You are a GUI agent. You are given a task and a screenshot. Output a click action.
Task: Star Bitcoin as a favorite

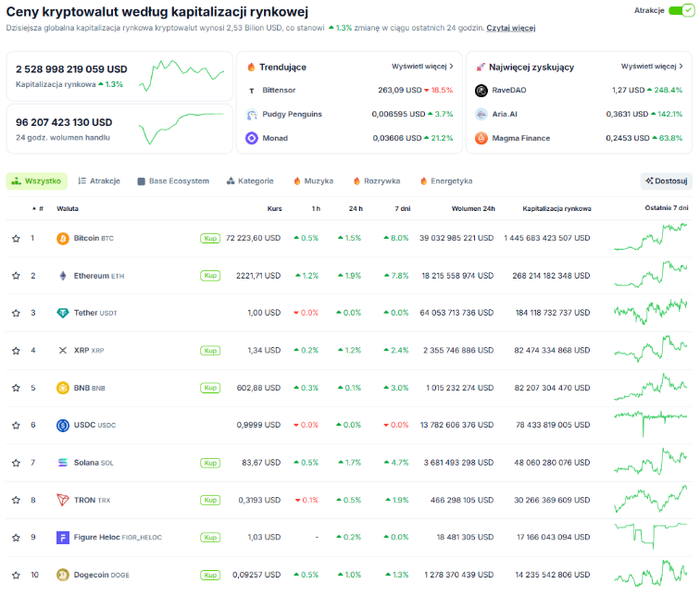(16, 238)
